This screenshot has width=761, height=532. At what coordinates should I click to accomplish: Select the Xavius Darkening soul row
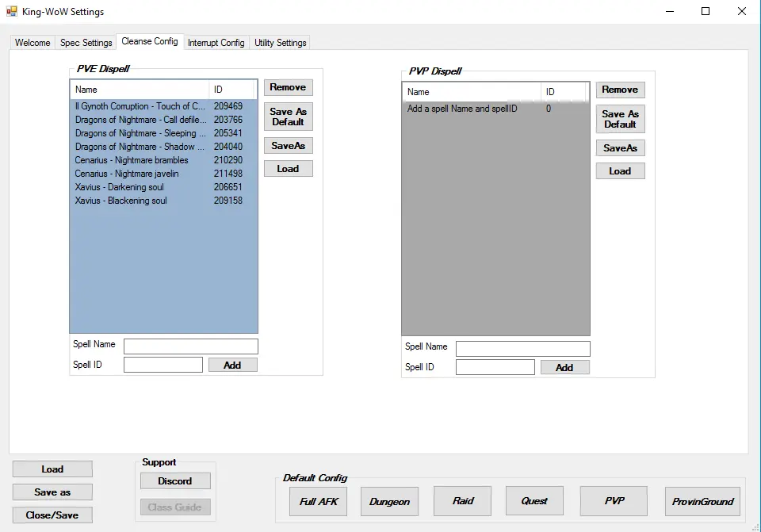coord(163,187)
